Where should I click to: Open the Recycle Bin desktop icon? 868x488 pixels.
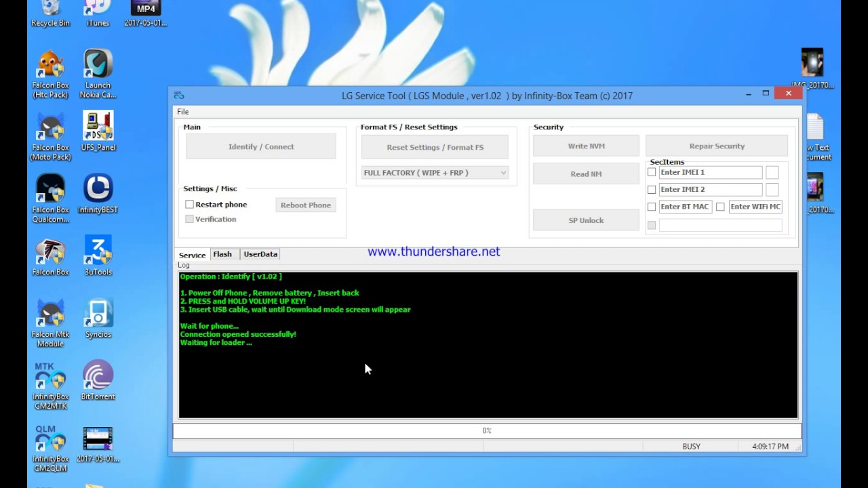[x=50, y=14]
